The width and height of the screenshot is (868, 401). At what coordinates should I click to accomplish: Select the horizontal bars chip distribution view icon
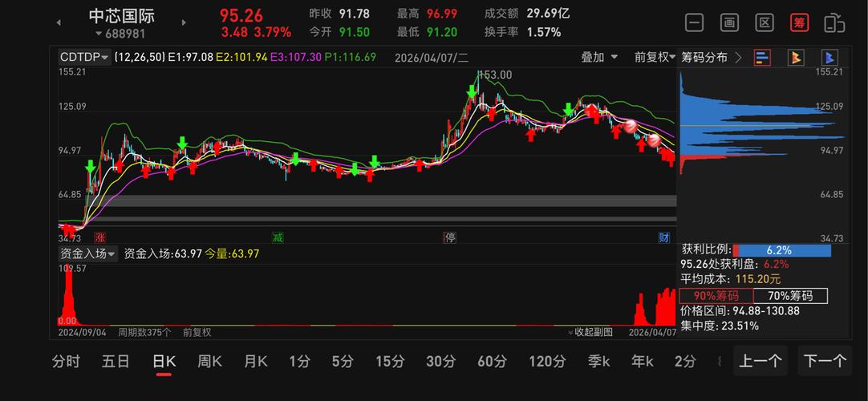coord(762,58)
